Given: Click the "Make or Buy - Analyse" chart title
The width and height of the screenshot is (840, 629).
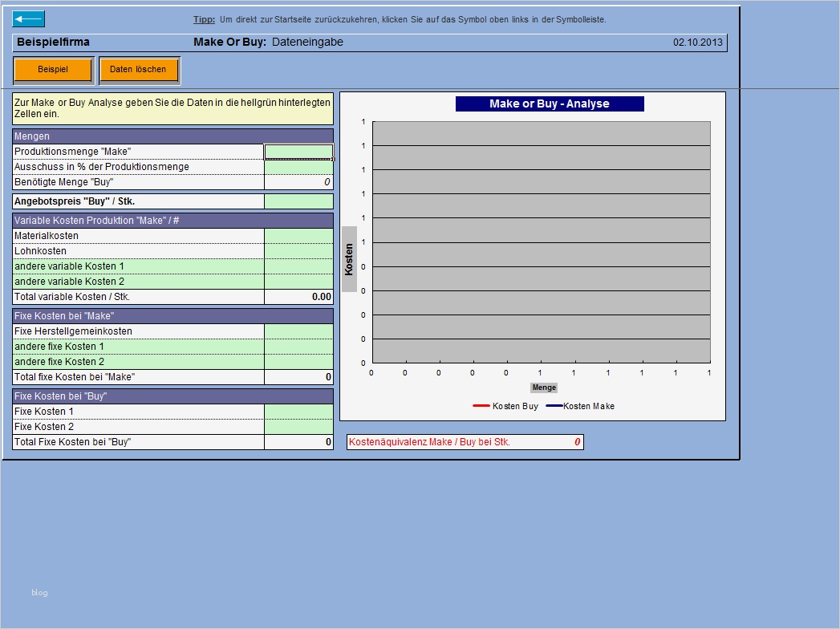Looking at the screenshot, I should coord(549,103).
